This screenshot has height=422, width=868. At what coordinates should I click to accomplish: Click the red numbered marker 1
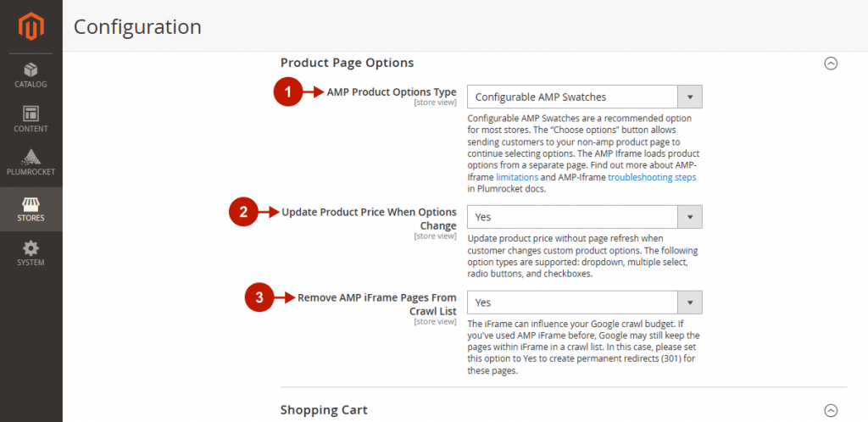pos(288,92)
